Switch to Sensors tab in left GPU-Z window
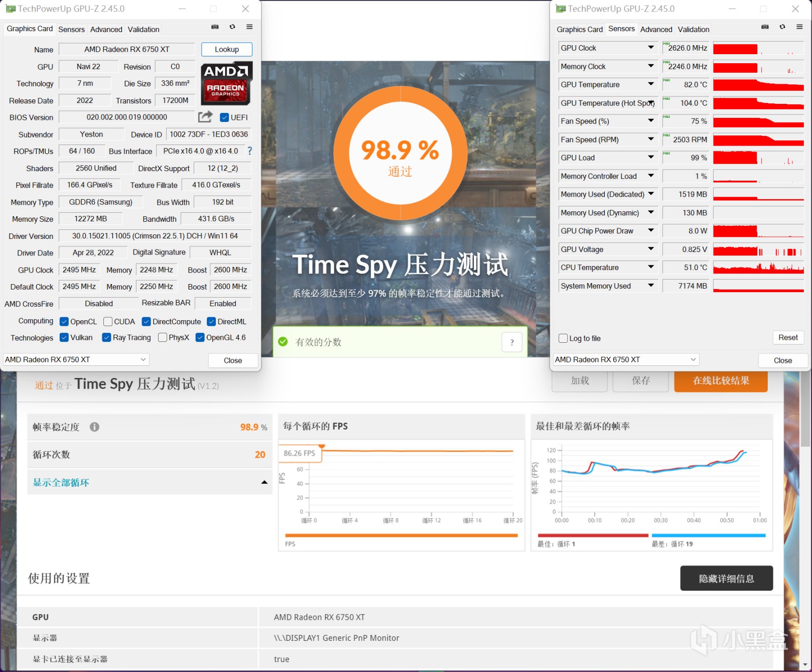 pyautogui.click(x=71, y=29)
